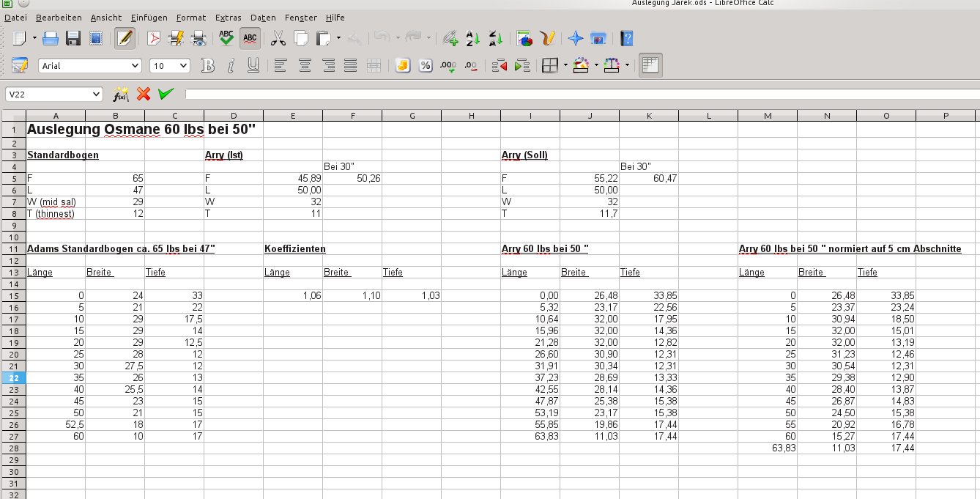Click the Cut scissors icon
The width and height of the screenshot is (980, 499).
tap(278, 38)
